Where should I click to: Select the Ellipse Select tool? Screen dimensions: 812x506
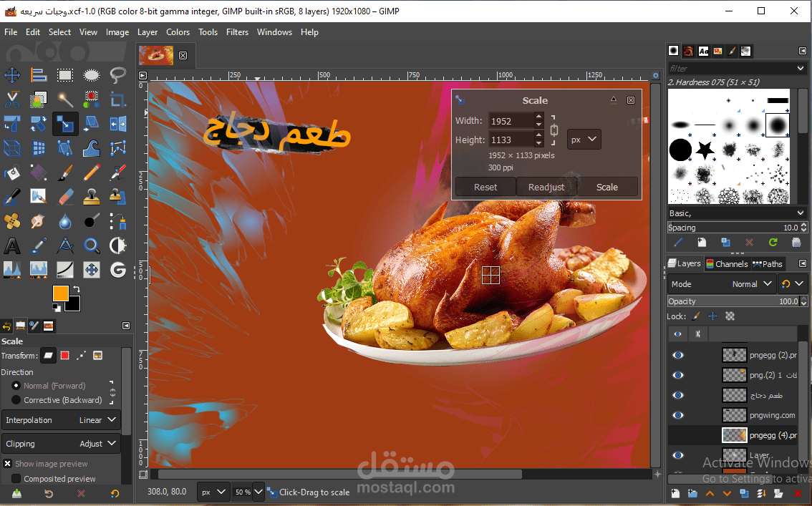coord(92,75)
